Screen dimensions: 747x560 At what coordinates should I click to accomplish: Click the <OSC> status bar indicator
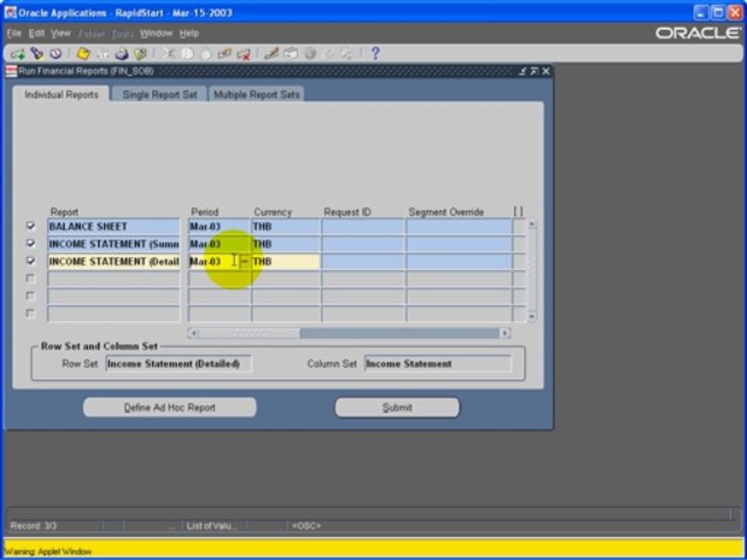307,527
